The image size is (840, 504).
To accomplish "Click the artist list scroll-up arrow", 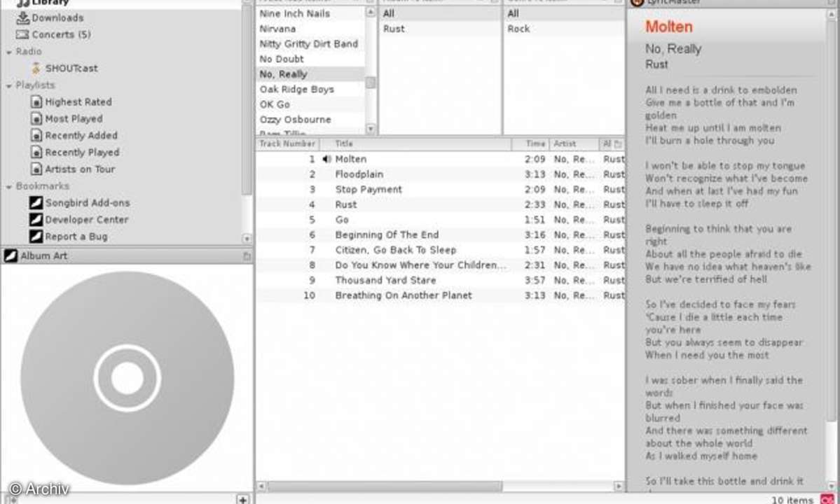I will tap(371, 12).
